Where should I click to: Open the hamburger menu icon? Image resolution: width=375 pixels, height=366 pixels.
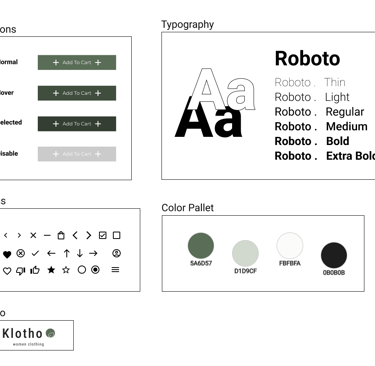pyautogui.click(x=115, y=269)
